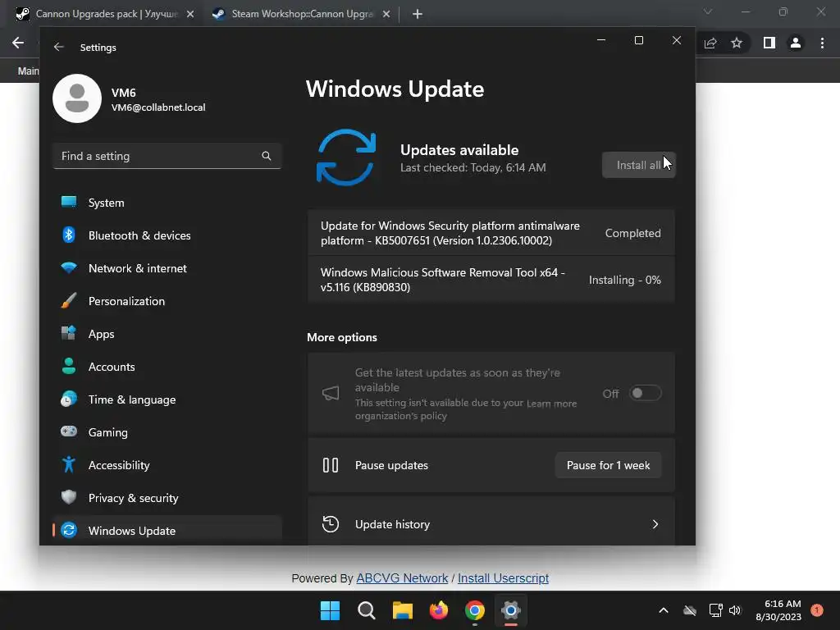Screen dimensions: 840x630
Task: Click Malicious Software Removal Tool row
Action: (491, 280)
